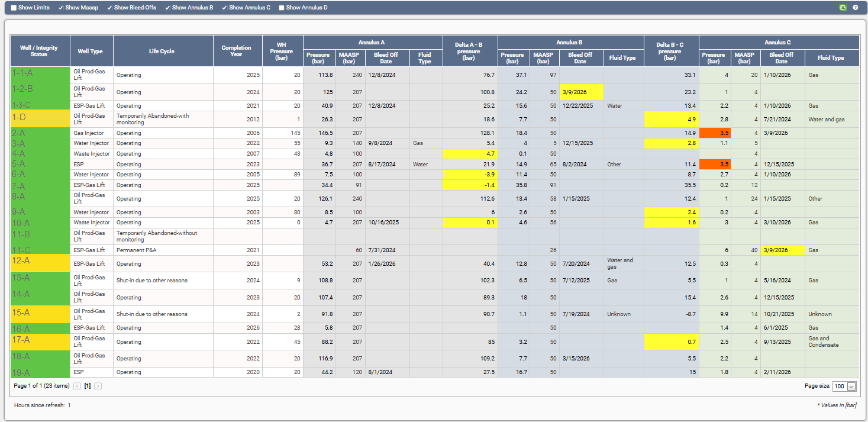Enable the Show Annulus D checkbox
868x422 pixels.
click(x=282, y=8)
